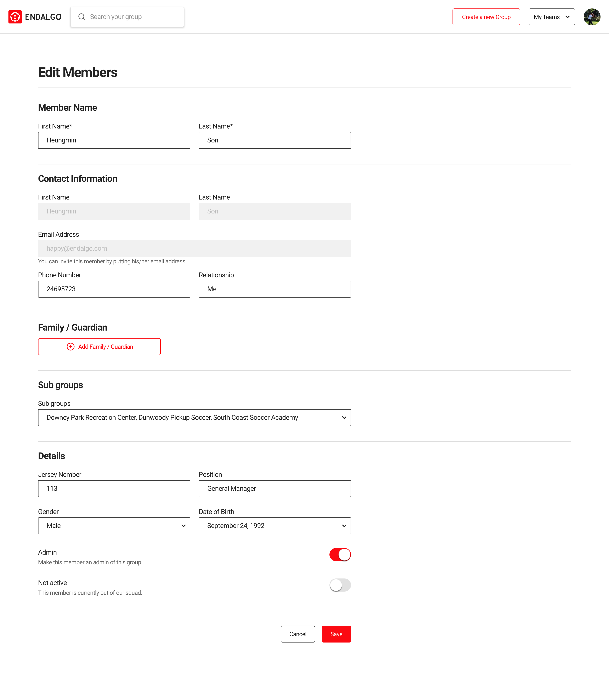This screenshot has width=609, height=700.
Task: Click the Phone Number input field
Action: pyautogui.click(x=114, y=289)
